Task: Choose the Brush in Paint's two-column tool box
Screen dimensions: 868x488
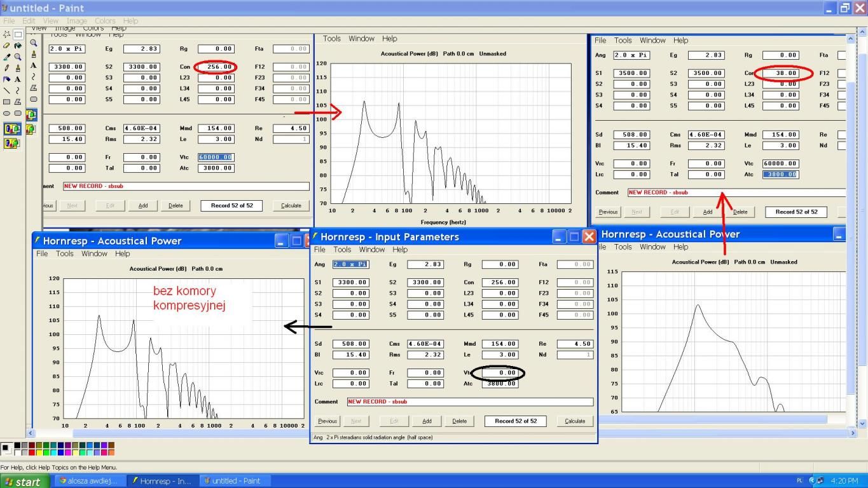Action: click(18, 68)
